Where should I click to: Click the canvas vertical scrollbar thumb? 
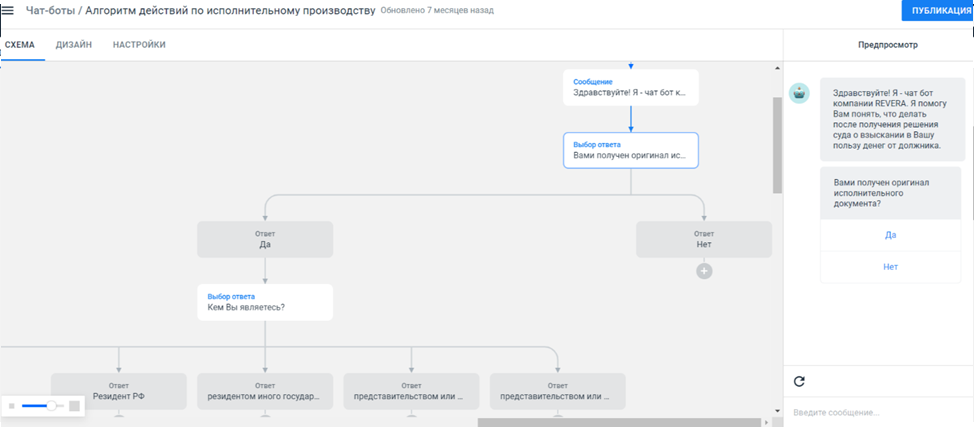pyautogui.click(x=777, y=145)
